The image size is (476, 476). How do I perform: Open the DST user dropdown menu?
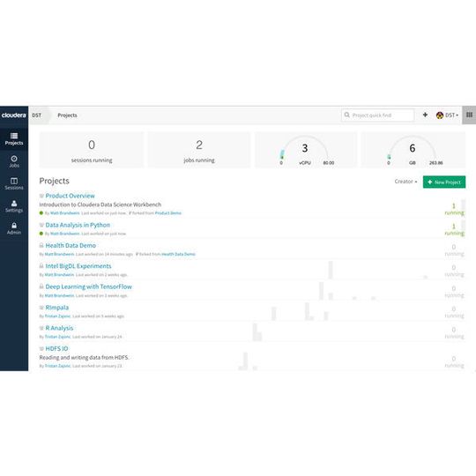click(448, 115)
